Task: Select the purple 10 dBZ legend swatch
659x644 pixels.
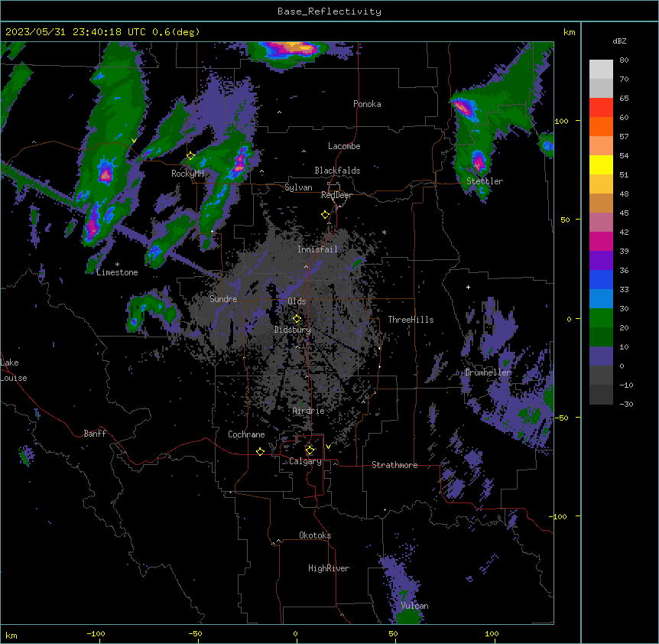Action: (x=601, y=356)
